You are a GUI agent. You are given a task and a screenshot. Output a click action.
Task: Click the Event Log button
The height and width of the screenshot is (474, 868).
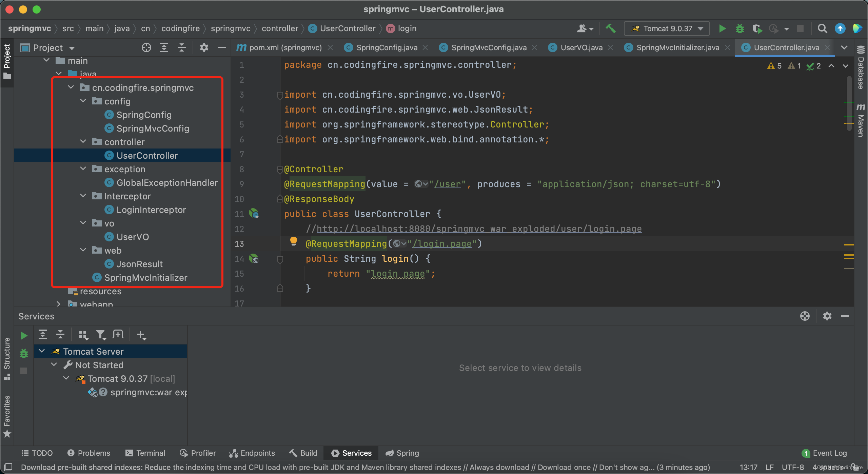click(825, 453)
